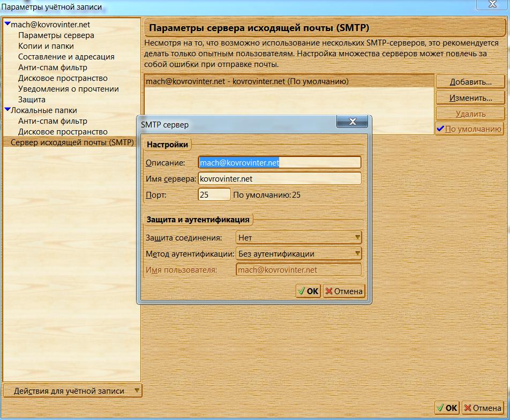
Task: Click the Имя сервера input field
Action: click(279, 178)
